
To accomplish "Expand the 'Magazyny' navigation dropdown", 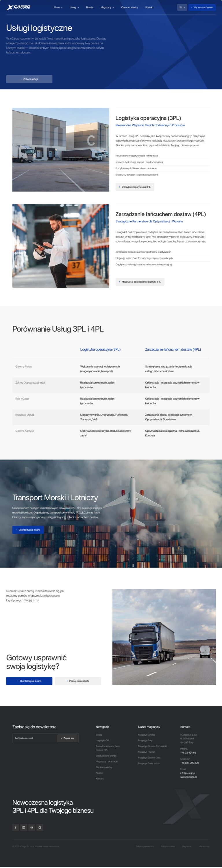I will point(107,8).
